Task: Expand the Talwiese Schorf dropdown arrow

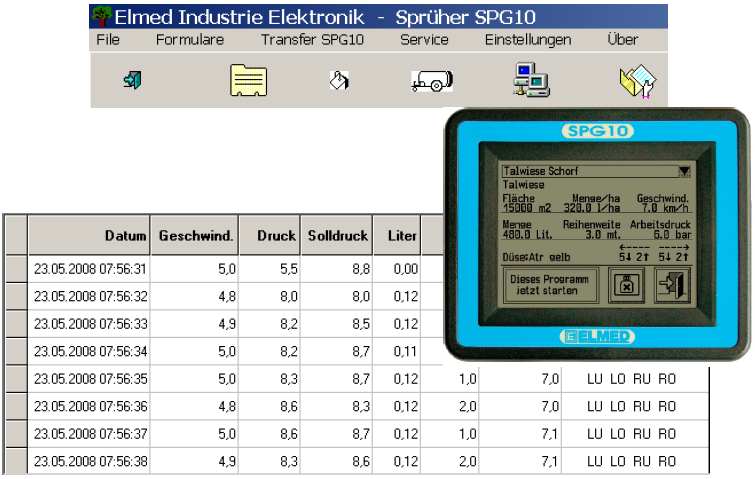Action: pyautogui.click(x=684, y=171)
